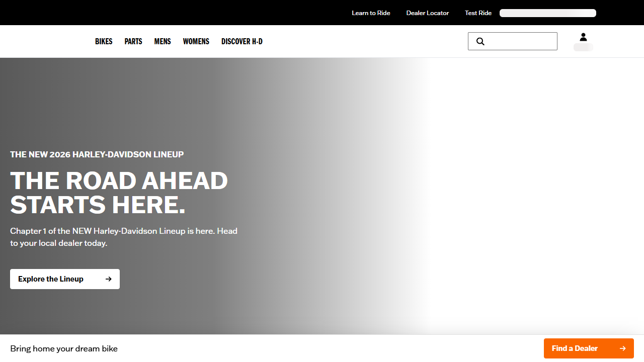Follow the Learn to Ride link
This screenshot has height=362, width=644.
pyautogui.click(x=371, y=13)
